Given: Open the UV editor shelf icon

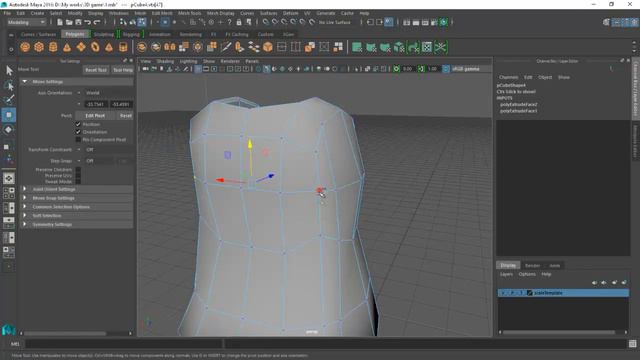Looking at the screenshot, I should (x=427, y=47).
